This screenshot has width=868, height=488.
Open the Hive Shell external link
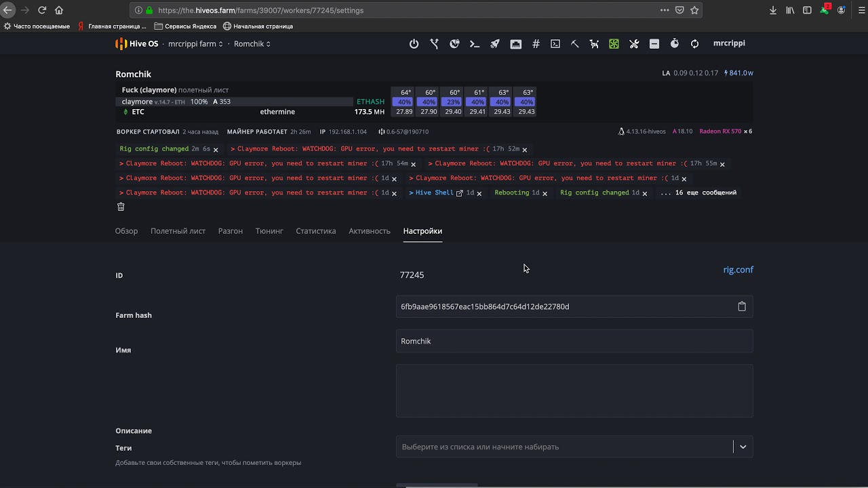[459, 193]
